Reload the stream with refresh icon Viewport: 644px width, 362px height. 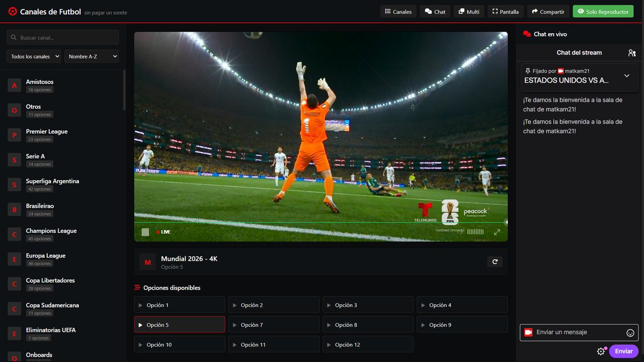point(495,262)
